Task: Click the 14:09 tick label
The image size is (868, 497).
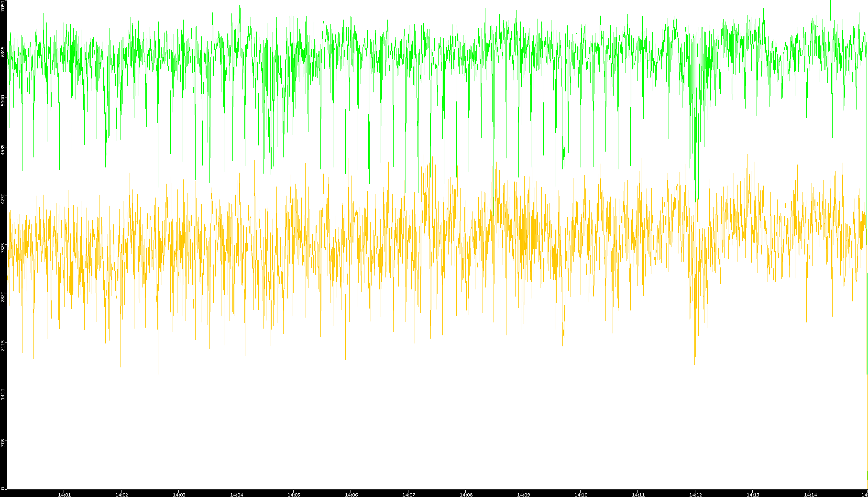Action: pos(523,495)
